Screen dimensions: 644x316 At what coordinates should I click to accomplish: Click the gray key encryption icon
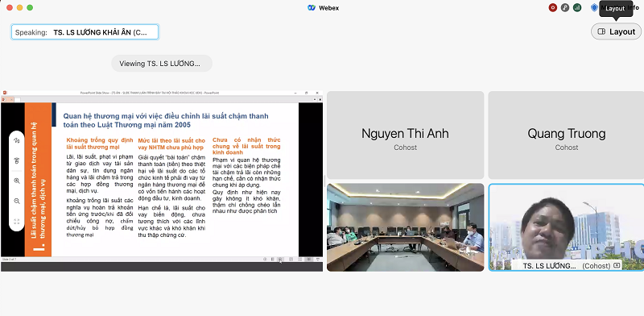coord(565,7)
